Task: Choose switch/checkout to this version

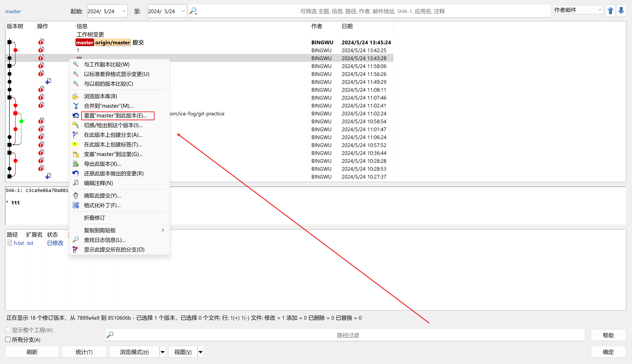Action: tap(113, 125)
